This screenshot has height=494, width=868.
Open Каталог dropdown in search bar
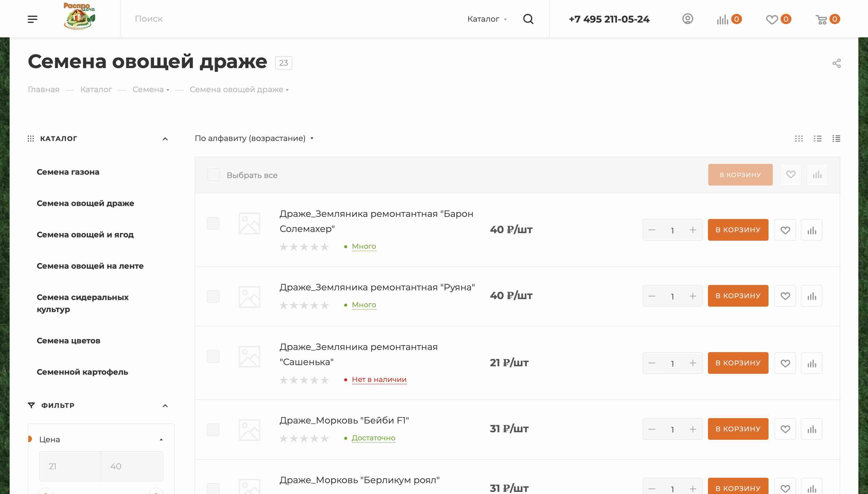point(487,19)
